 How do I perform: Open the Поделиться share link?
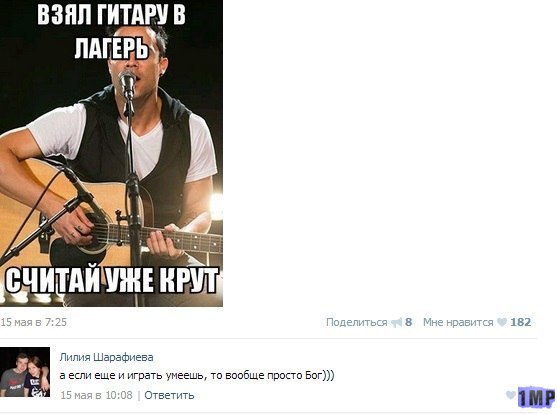point(356,322)
